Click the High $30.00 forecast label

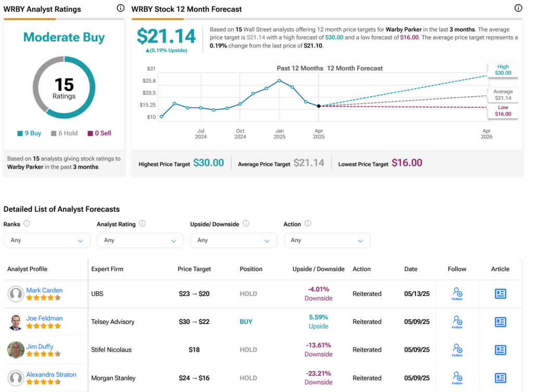point(503,70)
